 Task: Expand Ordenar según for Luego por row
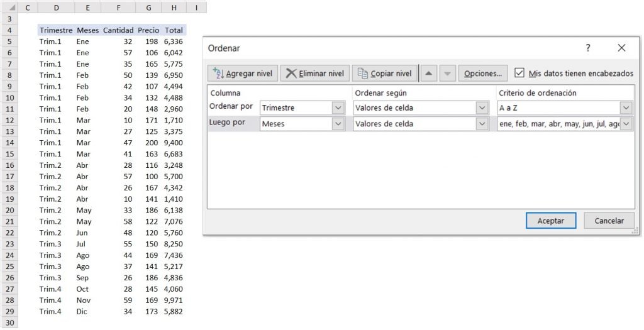[x=482, y=124]
